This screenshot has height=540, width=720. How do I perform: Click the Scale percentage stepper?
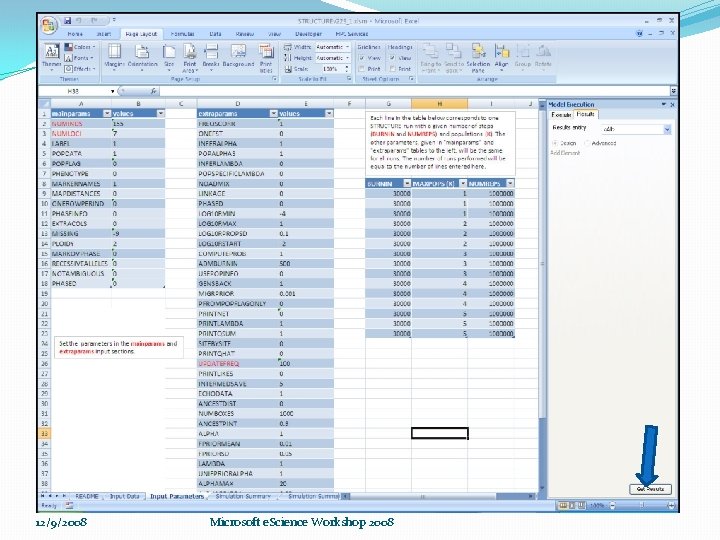tap(347, 69)
